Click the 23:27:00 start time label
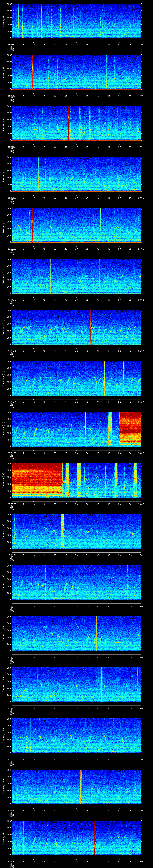153x868 pixels. pos(12,606)
